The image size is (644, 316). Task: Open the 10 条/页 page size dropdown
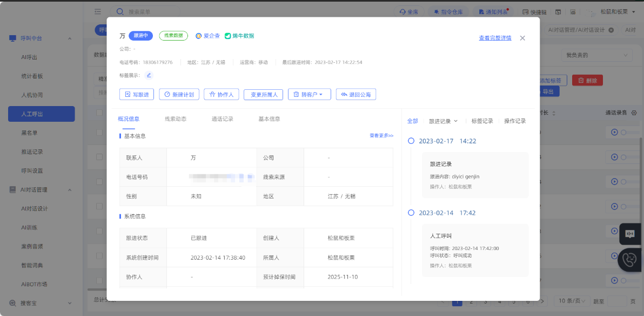click(x=572, y=301)
